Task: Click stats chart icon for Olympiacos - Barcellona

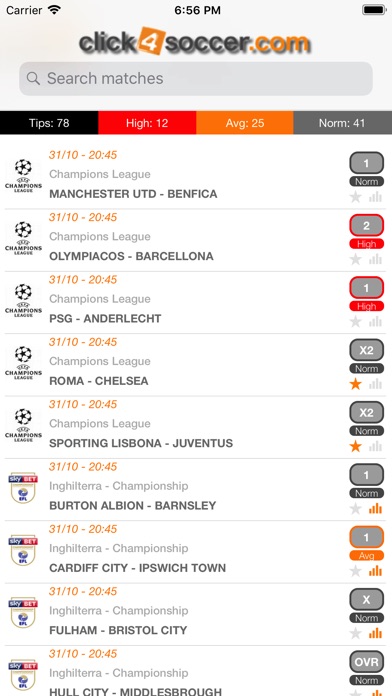Action: tap(376, 259)
